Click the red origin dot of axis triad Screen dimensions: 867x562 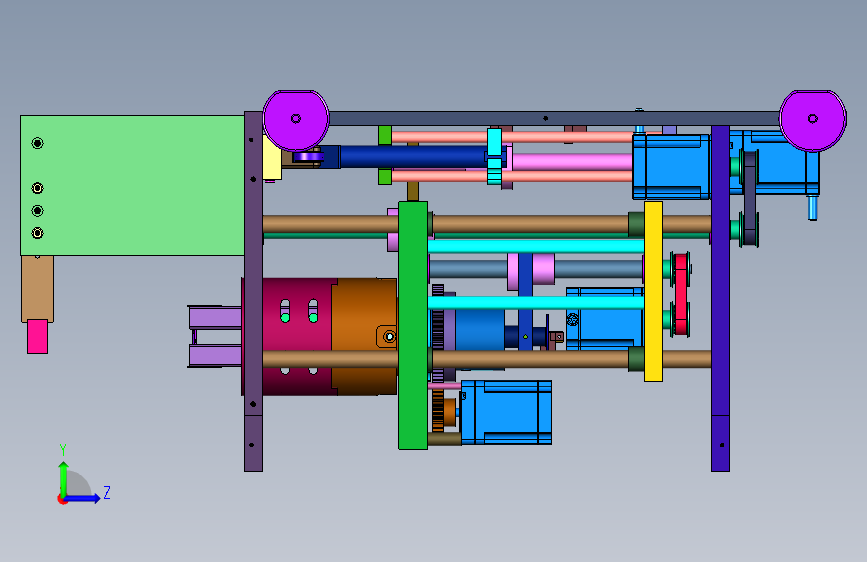(62, 499)
